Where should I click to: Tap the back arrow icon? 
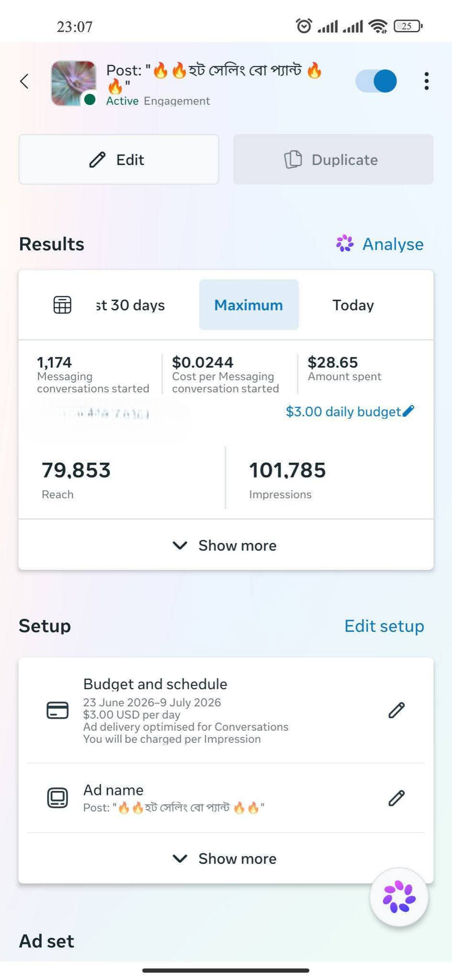(x=24, y=81)
